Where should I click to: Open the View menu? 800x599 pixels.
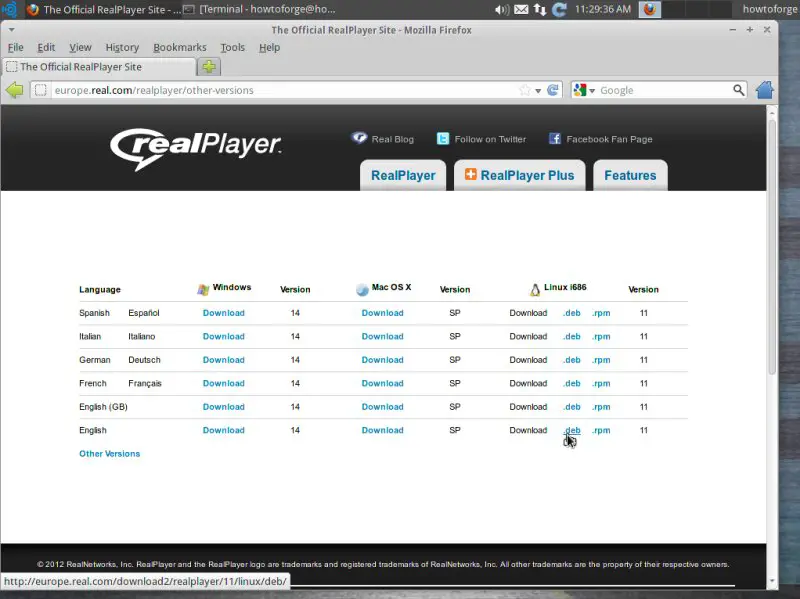80,47
